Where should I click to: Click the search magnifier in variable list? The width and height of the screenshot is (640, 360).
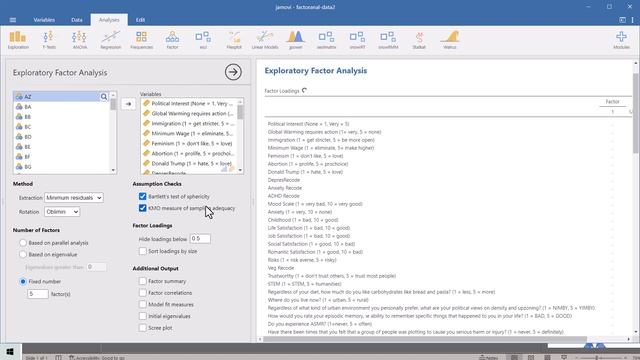click(x=104, y=97)
